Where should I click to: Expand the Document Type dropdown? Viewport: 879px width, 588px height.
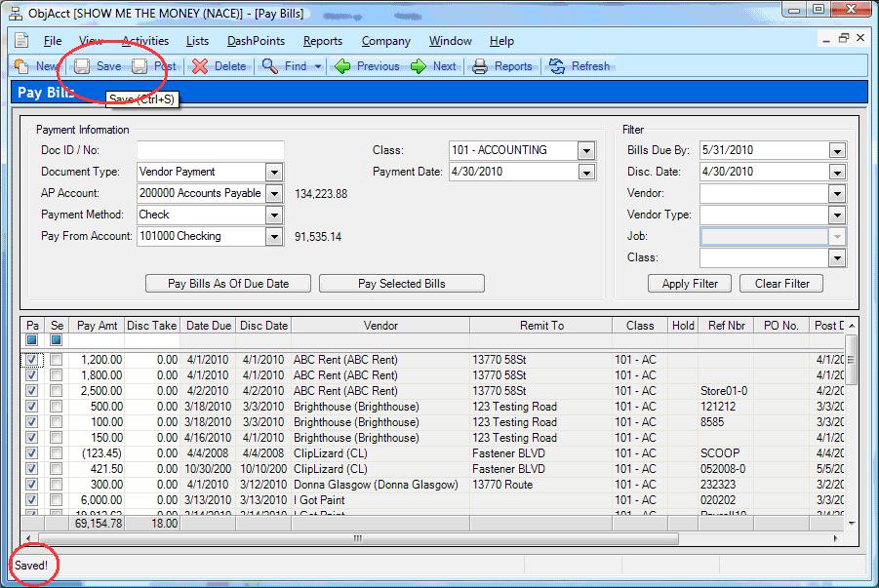click(x=274, y=172)
